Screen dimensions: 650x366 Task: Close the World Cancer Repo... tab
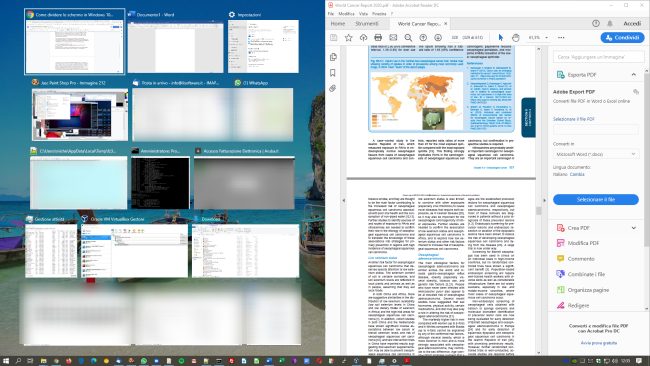(x=446, y=24)
